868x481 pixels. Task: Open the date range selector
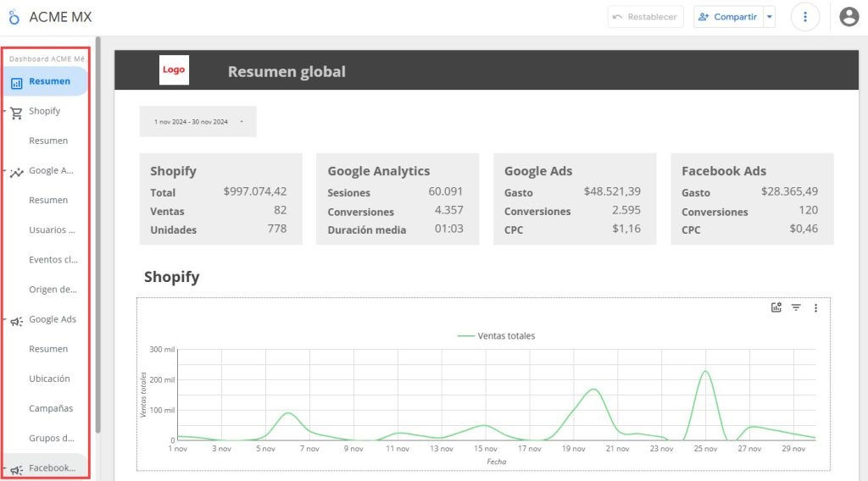click(198, 122)
